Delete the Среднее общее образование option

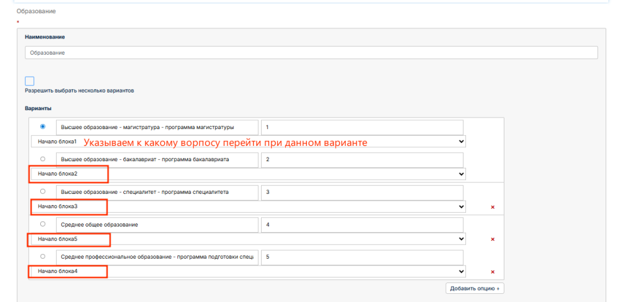pos(492,239)
